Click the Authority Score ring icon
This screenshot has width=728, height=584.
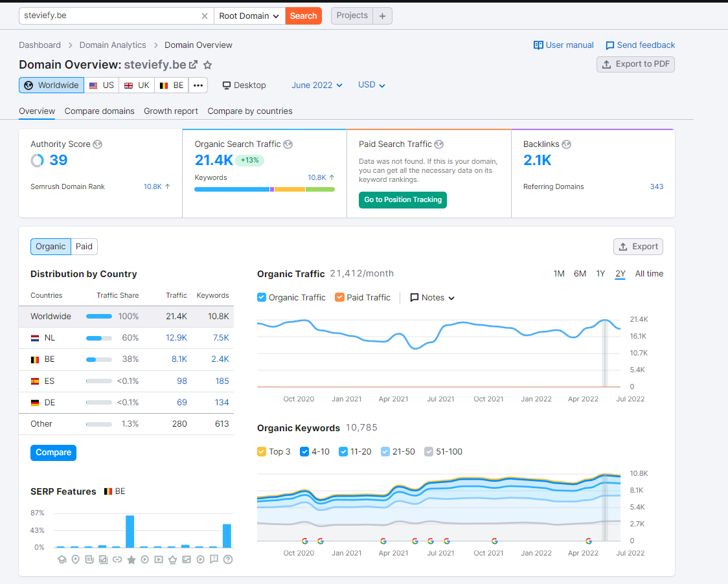[37, 160]
